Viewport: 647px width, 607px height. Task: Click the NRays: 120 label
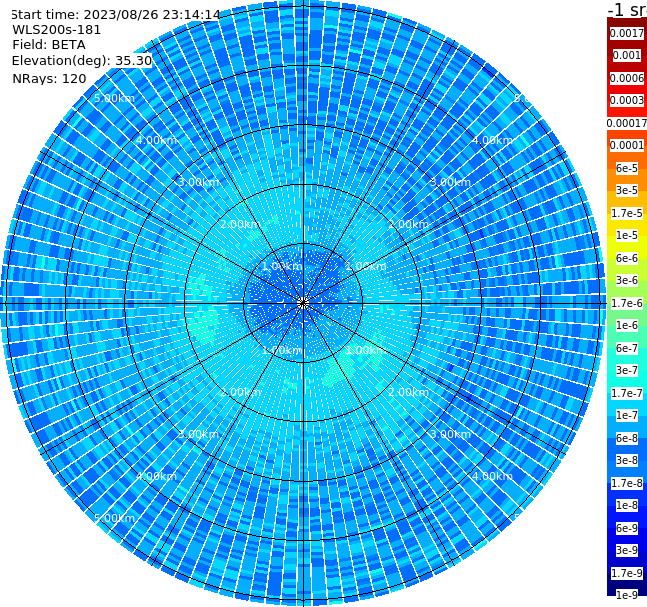point(49,78)
